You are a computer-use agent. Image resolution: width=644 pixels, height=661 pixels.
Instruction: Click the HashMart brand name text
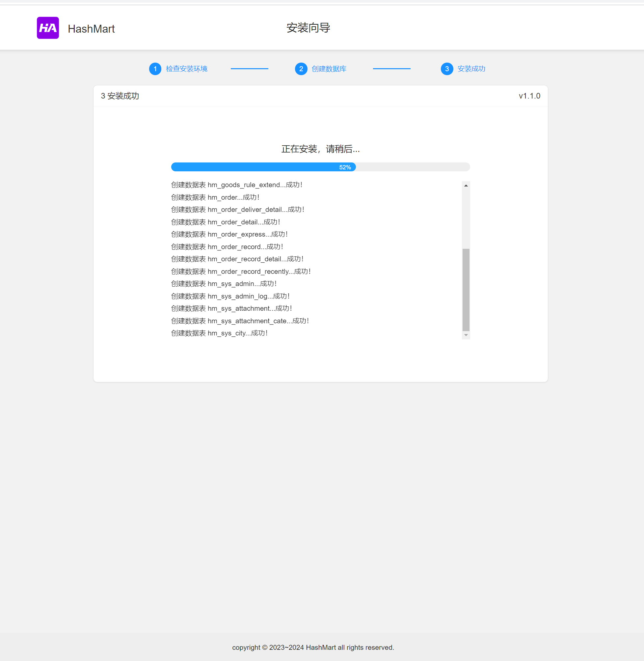pos(91,29)
